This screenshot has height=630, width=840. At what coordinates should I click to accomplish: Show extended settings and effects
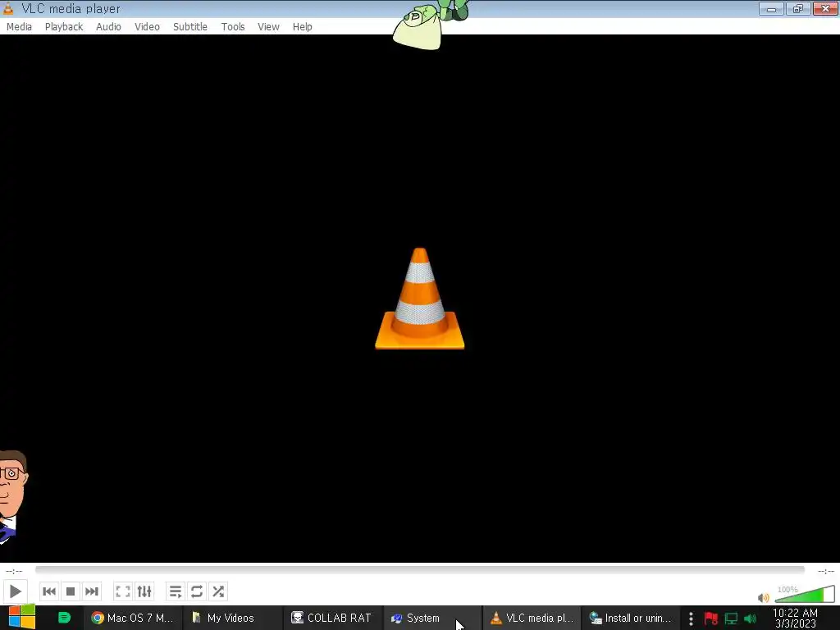(144, 591)
